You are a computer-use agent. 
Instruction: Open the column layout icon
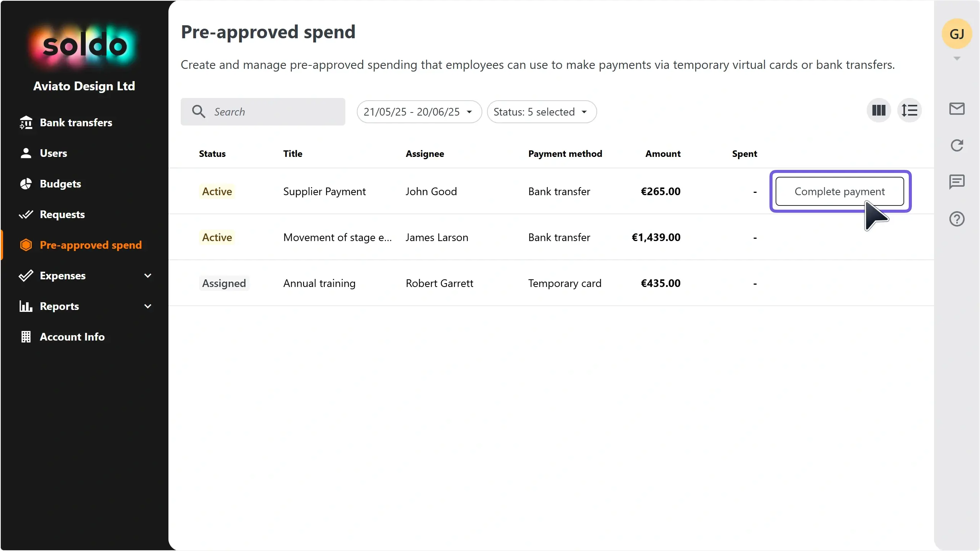click(879, 111)
